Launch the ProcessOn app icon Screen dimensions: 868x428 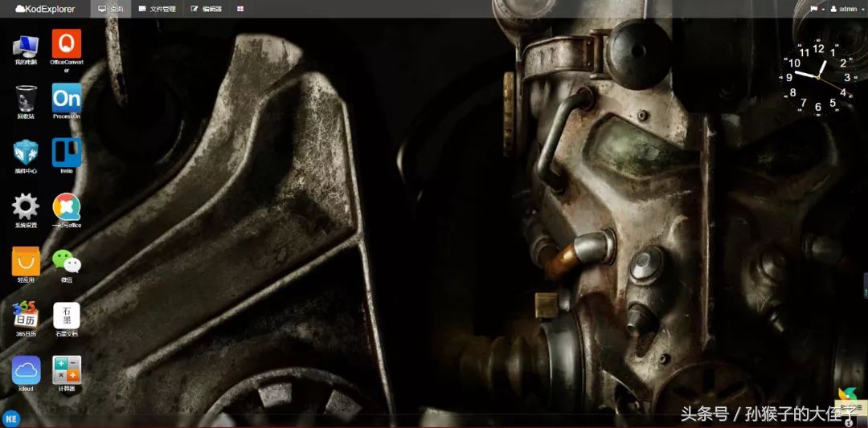(67, 99)
